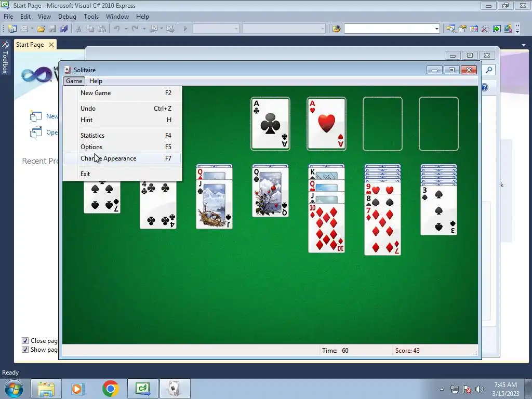Click the Paste toolbar icon

click(x=101, y=29)
